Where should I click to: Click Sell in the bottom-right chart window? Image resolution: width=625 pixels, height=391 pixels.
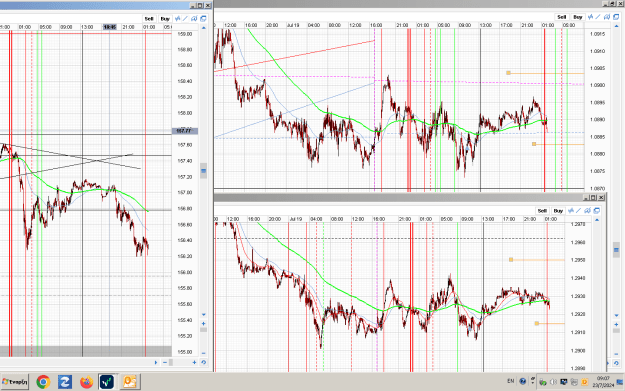coord(542,210)
